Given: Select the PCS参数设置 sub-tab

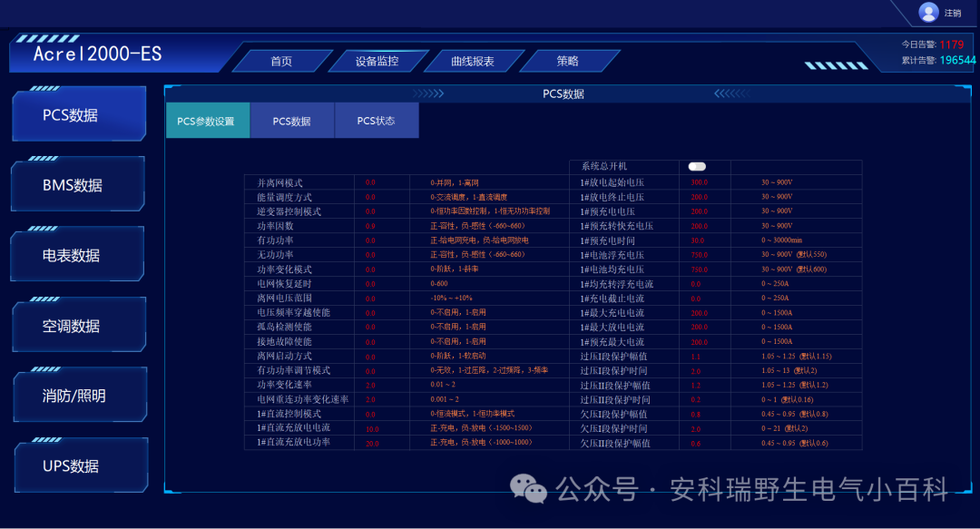Looking at the screenshot, I should [208, 121].
